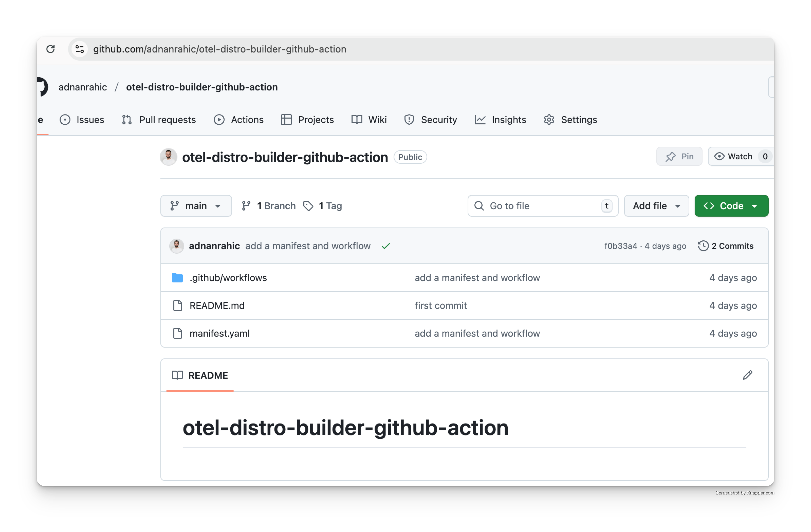The image size is (811, 532).
Task: Click the 't' shortcut key hint
Action: (x=607, y=206)
